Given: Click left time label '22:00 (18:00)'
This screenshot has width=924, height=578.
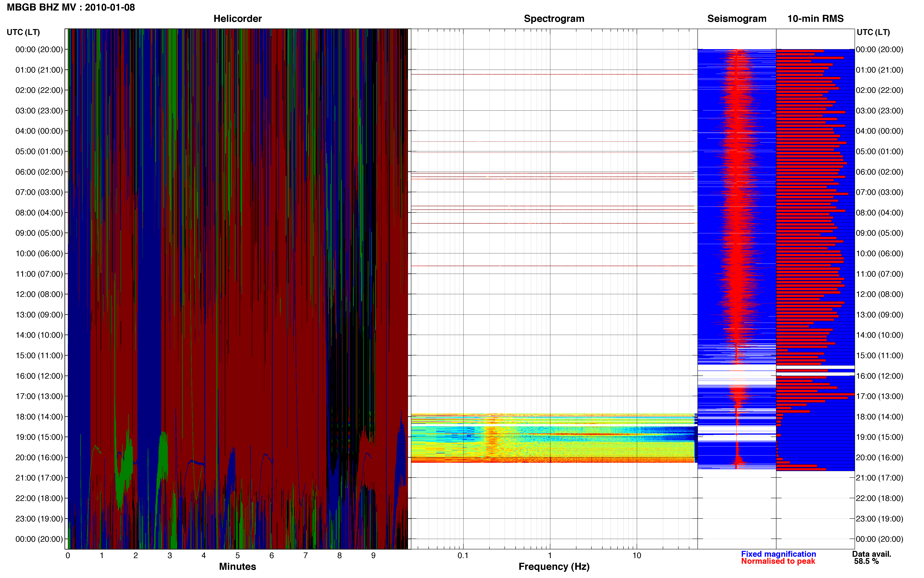Looking at the screenshot, I should tap(39, 498).
